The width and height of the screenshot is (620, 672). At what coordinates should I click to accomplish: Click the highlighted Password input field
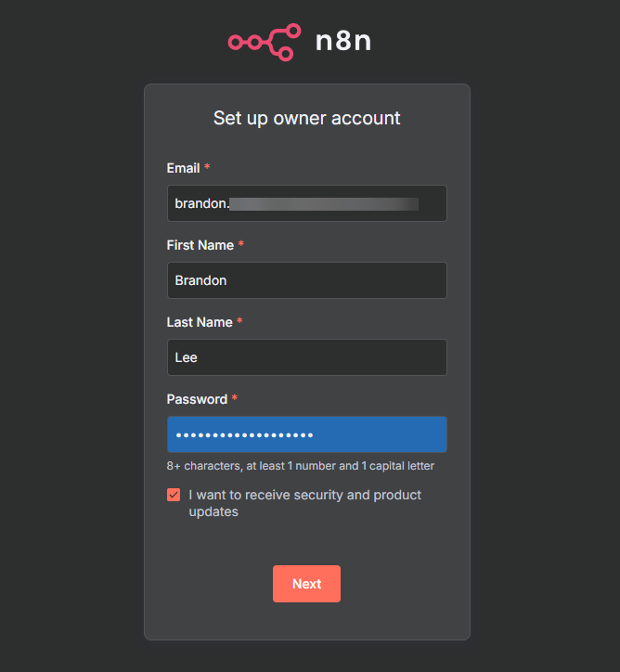coord(306,434)
